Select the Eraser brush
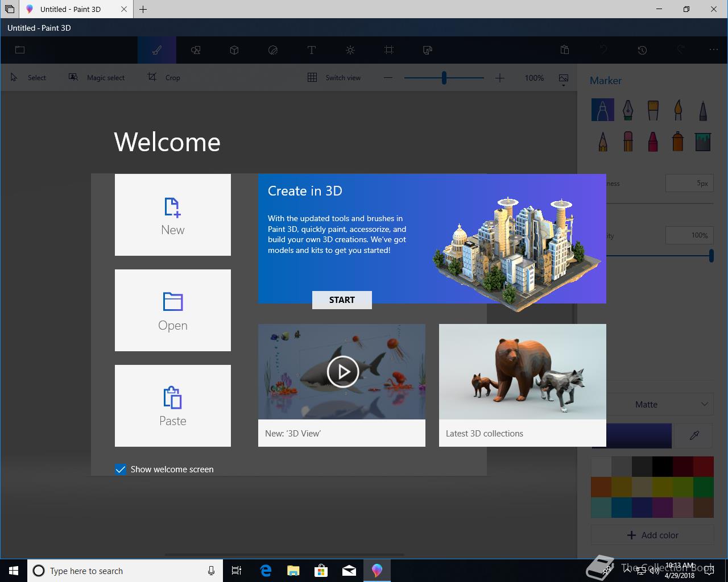Viewport: 728px width, 582px height. [628, 142]
